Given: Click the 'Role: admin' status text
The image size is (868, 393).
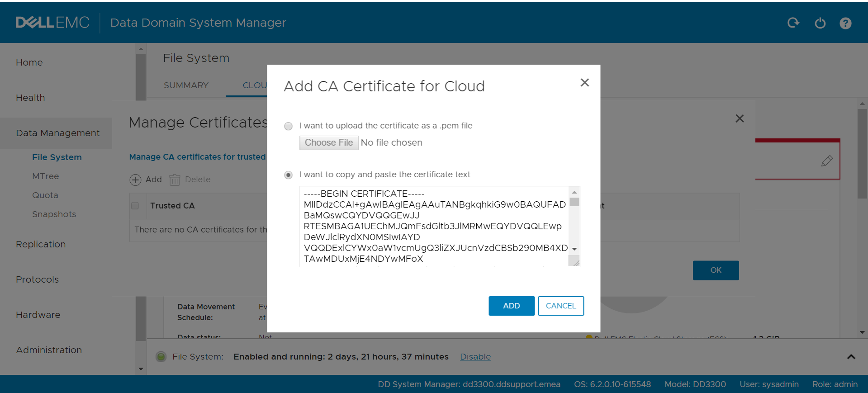Looking at the screenshot, I should tap(835, 384).
